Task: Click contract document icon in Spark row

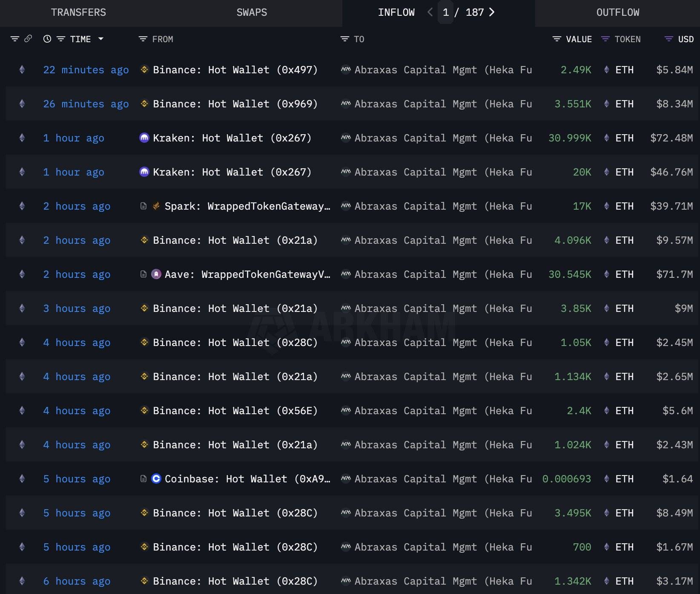Action: pos(143,206)
